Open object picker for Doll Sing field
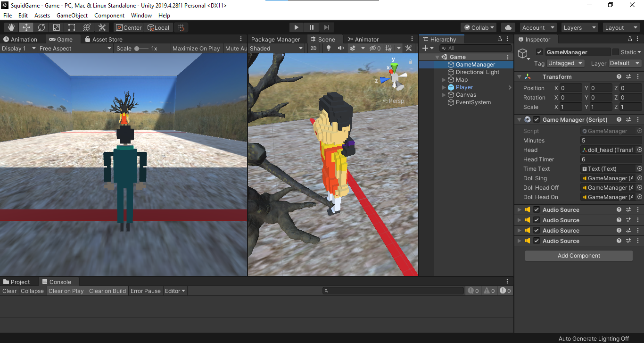 pos(639,178)
